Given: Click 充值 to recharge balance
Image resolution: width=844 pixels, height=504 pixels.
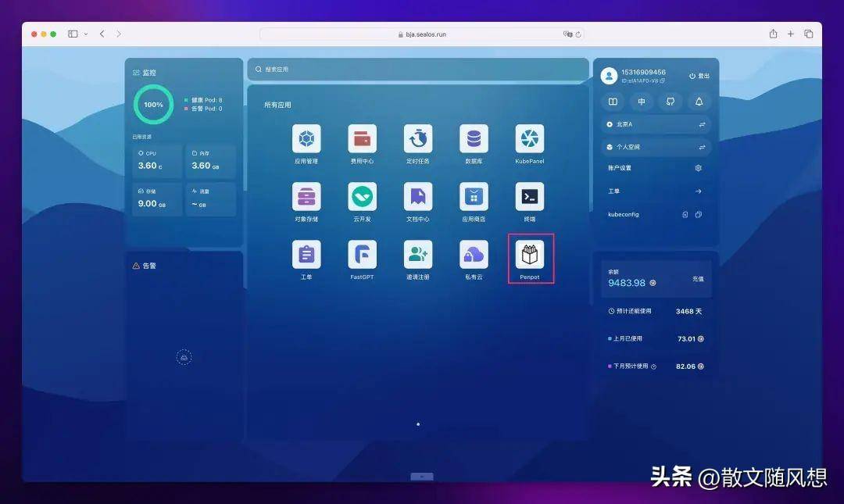Looking at the screenshot, I should click(698, 279).
